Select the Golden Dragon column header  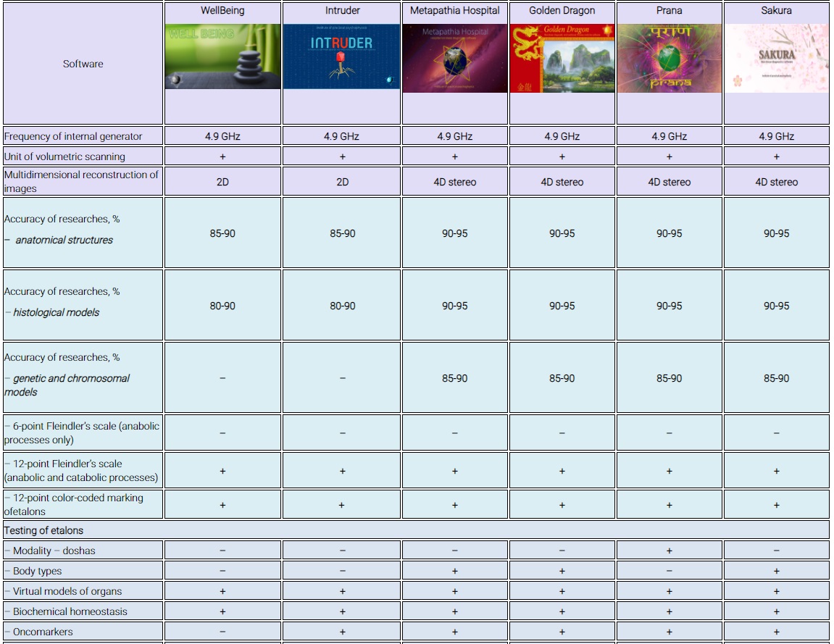click(562, 11)
